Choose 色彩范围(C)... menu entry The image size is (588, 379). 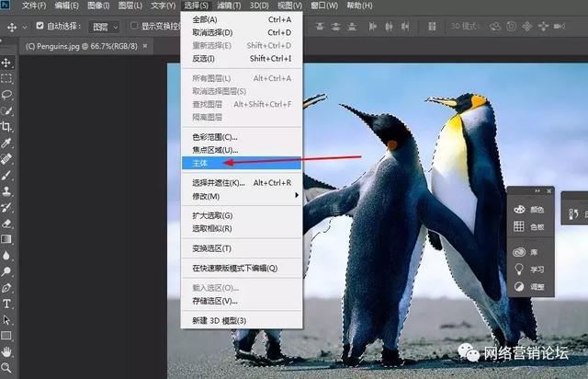click(242, 137)
